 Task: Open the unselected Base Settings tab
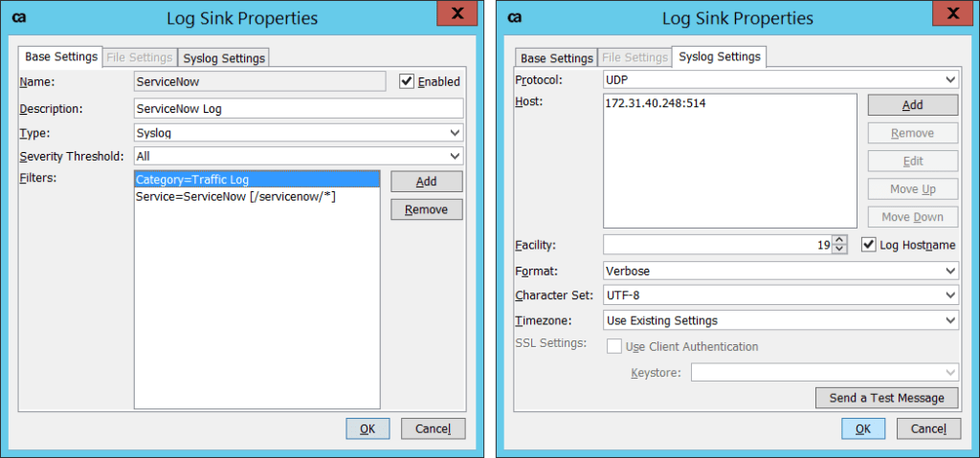point(556,58)
